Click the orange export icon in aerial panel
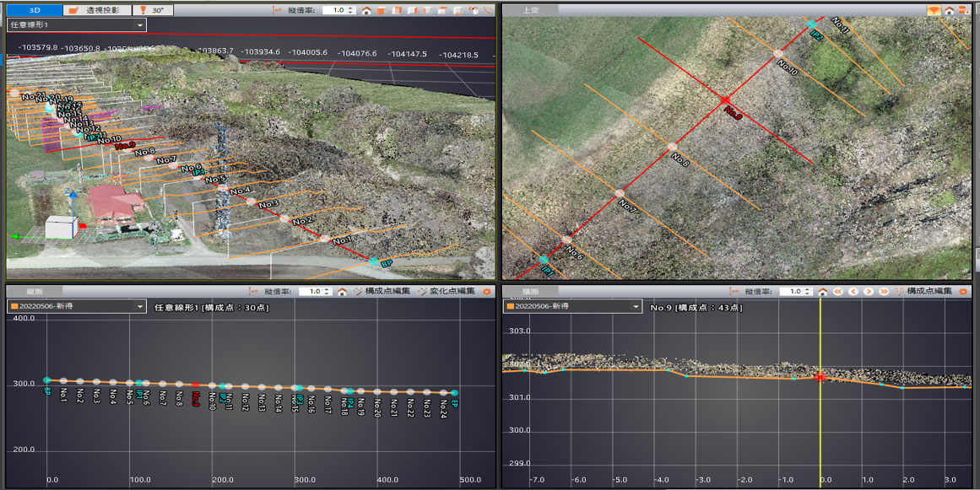980x490 pixels. [x=964, y=10]
